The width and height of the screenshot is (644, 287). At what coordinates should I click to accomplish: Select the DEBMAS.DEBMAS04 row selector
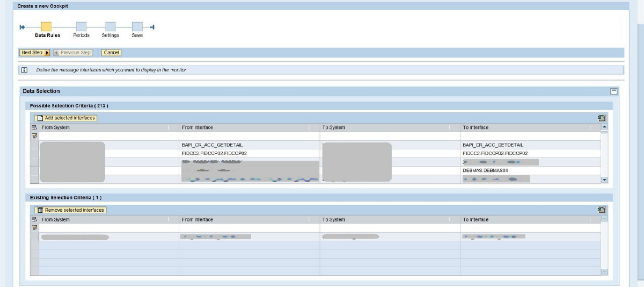point(35,170)
